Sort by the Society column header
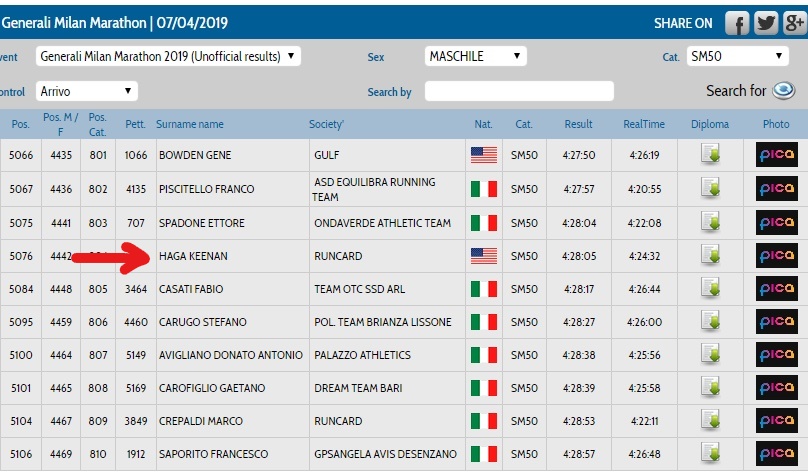 326,124
